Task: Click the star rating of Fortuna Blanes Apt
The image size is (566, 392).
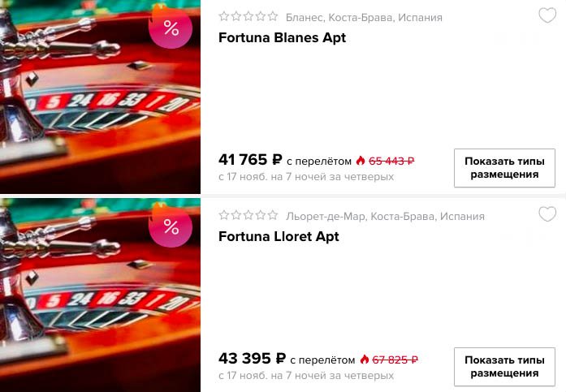Action: coord(248,16)
